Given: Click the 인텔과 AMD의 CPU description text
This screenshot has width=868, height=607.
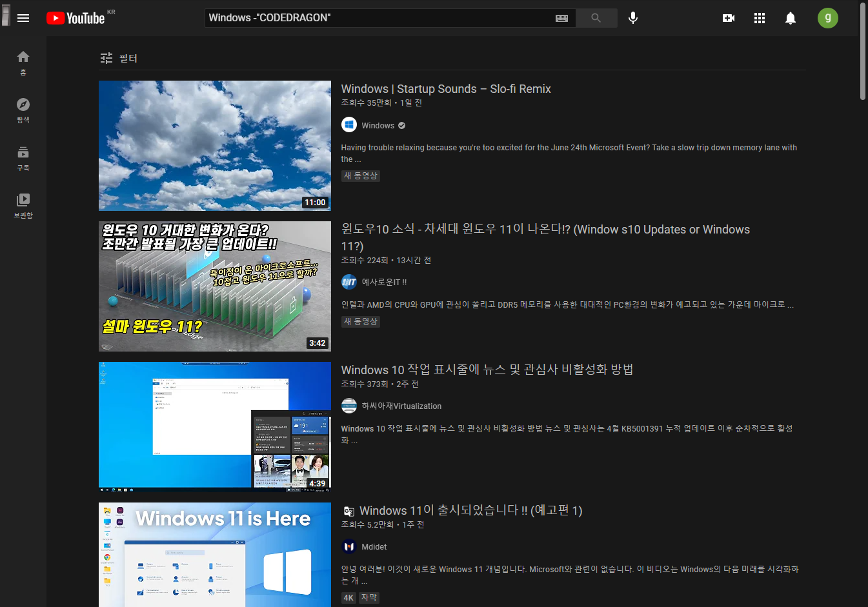Looking at the screenshot, I should coord(567,305).
